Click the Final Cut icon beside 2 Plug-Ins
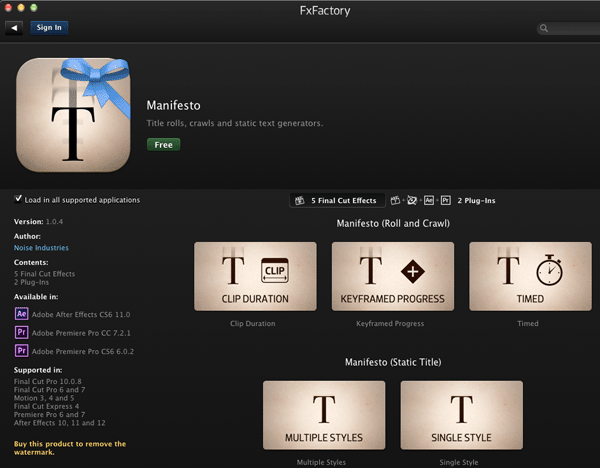 (x=395, y=200)
